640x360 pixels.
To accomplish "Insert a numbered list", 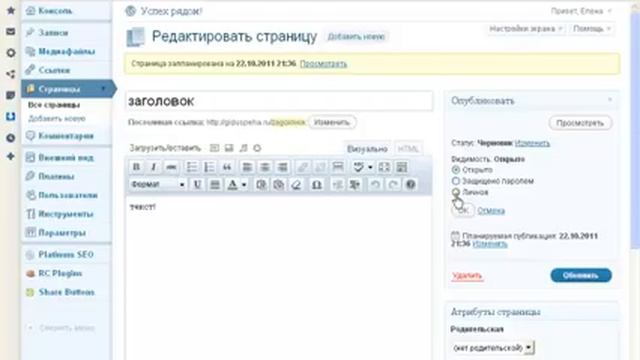I will pos(209,167).
